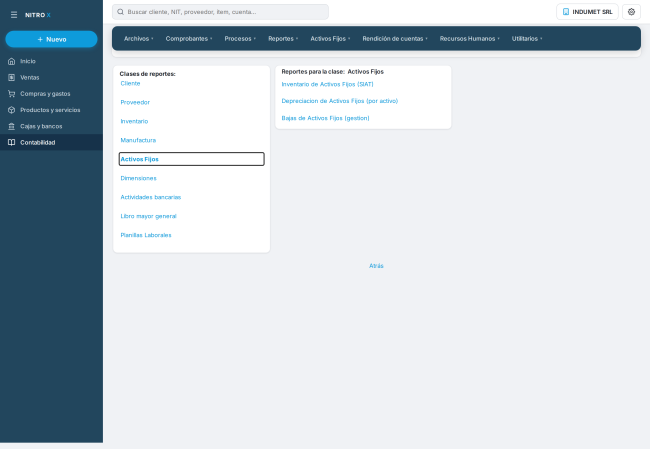
Task: Click the INDUMET SRL company icon
Action: (x=566, y=12)
